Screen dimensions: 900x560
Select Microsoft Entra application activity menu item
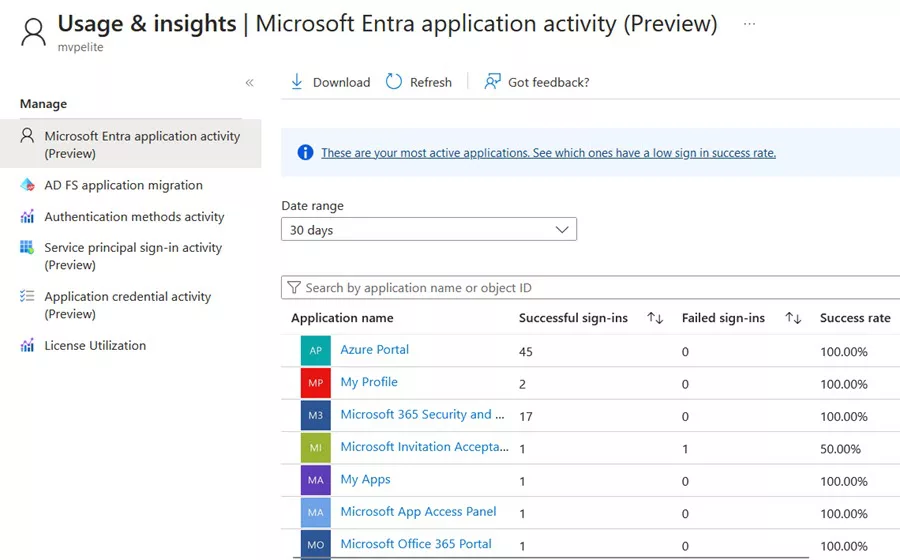pyautogui.click(x=131, y=144)
